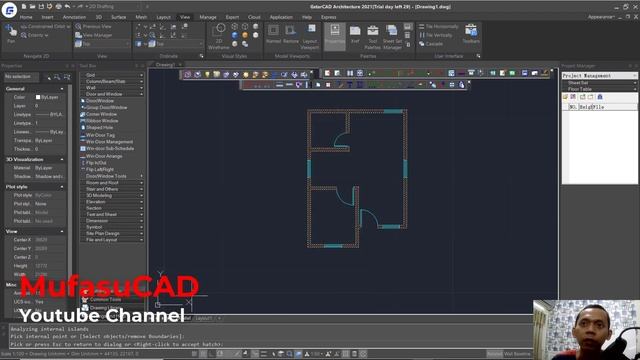The width and height of the screenshot is (640, 360).
Task: Select the Door/Window tool
Action: coord(98,101)
